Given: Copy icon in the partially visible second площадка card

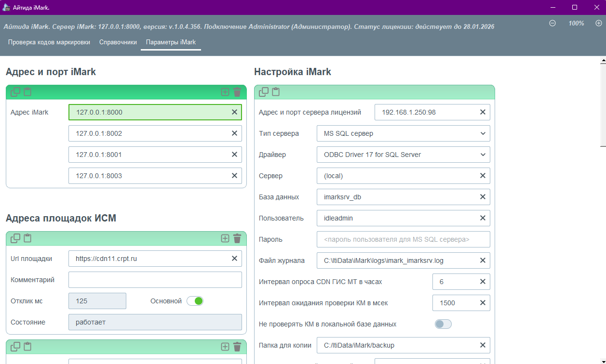Looking at the screenshot, I should click(x=15, y=346).
